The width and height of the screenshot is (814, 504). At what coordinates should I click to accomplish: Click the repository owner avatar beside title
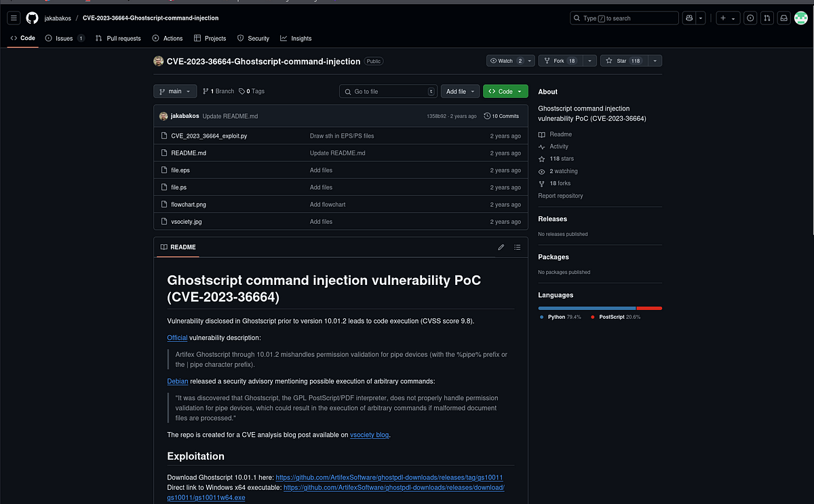159,61
